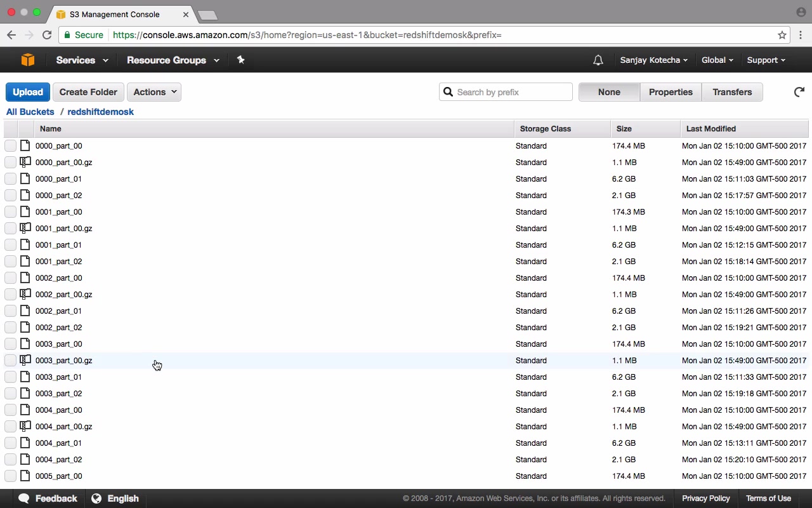
Task: Click the Feedback speech bubble icon
Action: (x=24, y=498)
